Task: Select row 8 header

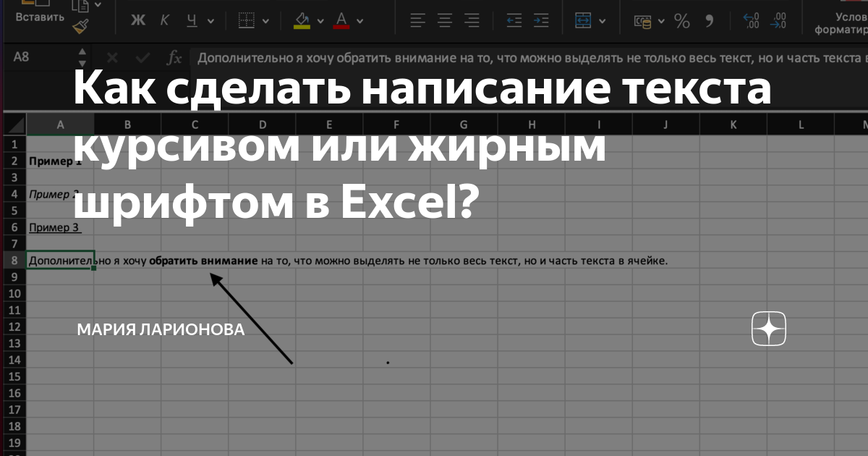Action: coord(14,261)
